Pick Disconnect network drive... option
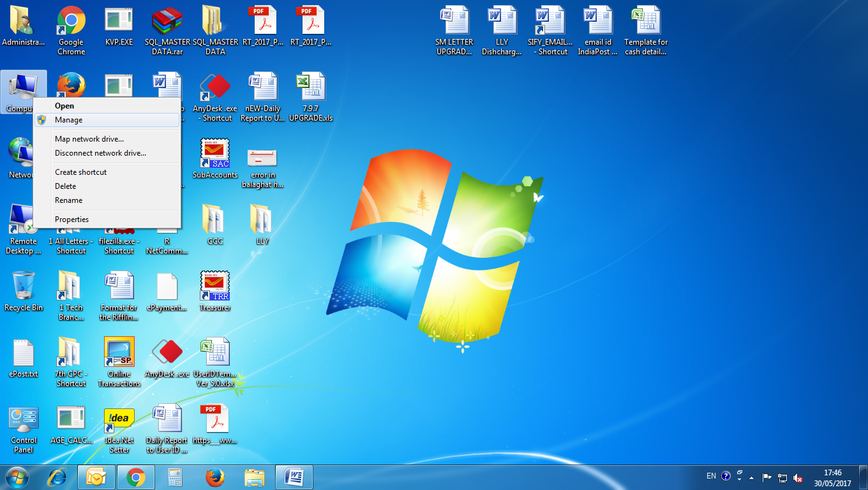The image size is (868, 490). [x=107, y=153]
